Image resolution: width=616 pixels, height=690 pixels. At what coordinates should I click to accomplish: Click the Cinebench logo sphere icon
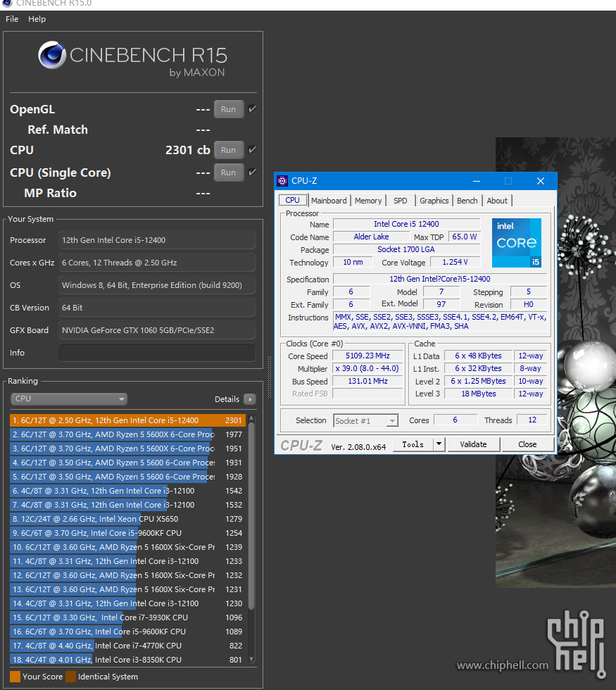[x=52, y=55]
